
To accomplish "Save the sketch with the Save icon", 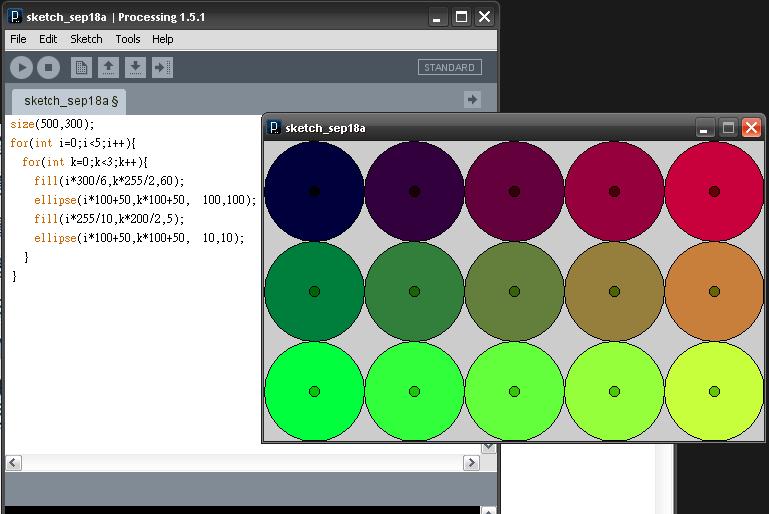I will click(x=135, y=68).
